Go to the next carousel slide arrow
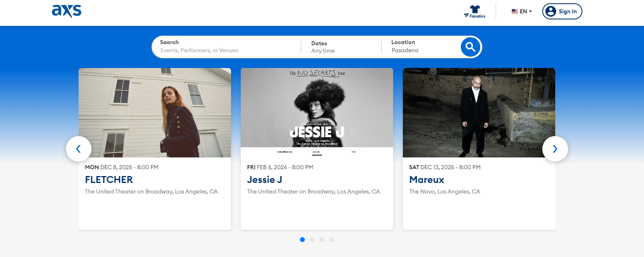 click(555, 149)
